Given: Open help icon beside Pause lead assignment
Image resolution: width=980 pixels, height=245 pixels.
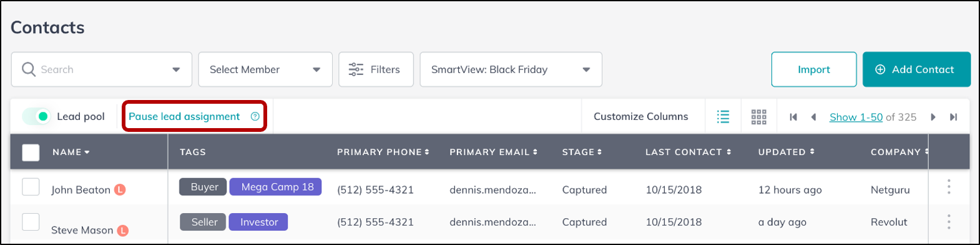Looking at the screenshot, I should pyautogui.click(x=255, y=116).
